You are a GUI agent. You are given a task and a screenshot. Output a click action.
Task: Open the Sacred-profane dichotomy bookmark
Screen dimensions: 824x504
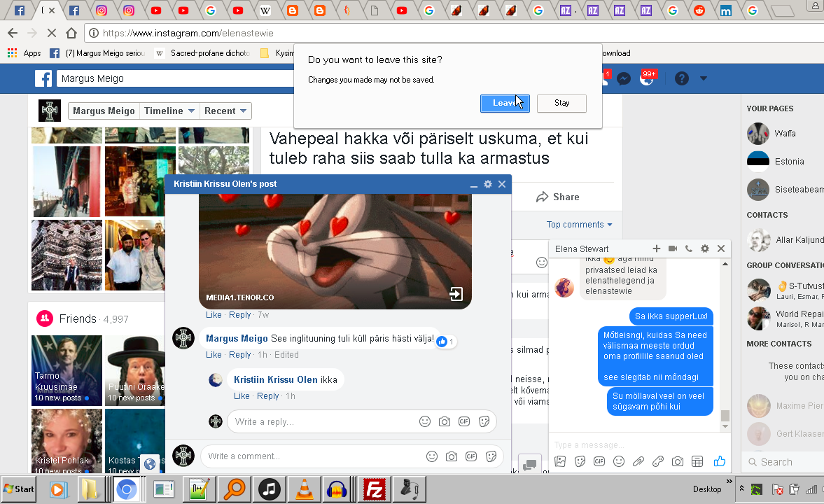(203, 53)
